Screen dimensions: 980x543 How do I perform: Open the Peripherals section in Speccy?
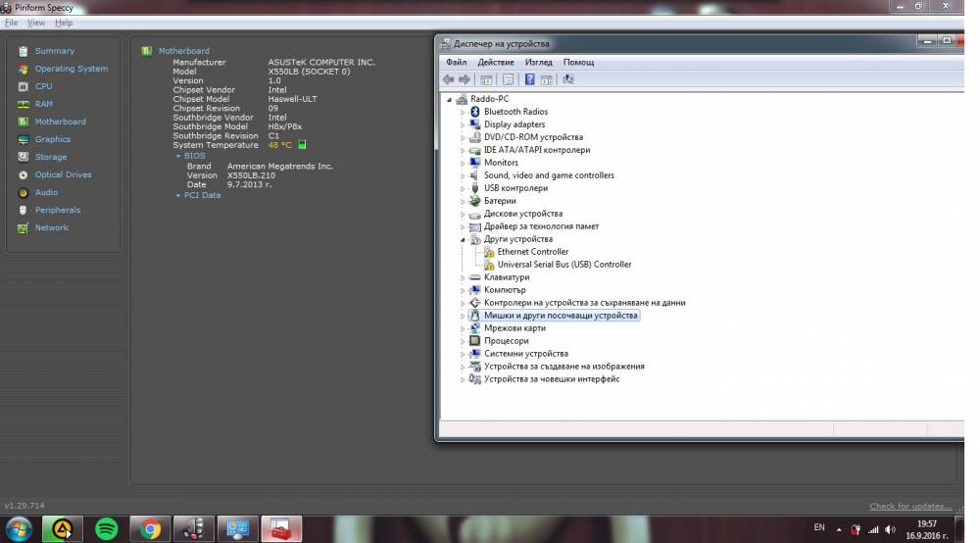point(58,210)
